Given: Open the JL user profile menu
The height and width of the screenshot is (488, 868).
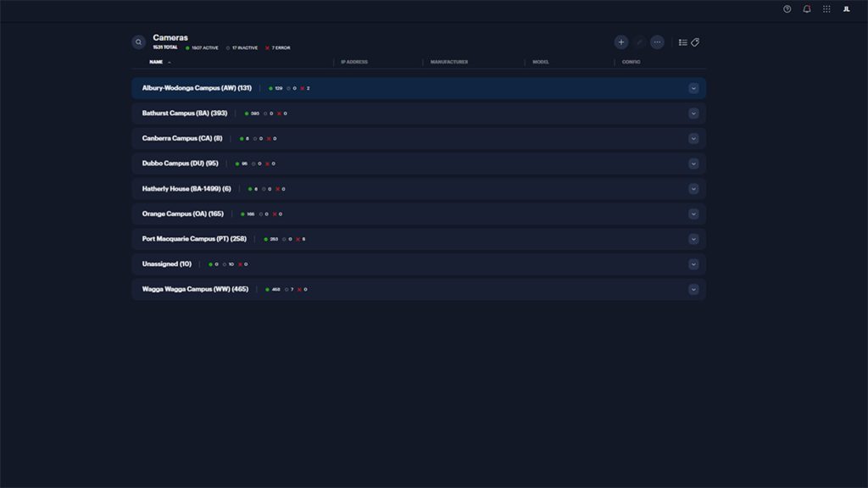Looking at the screenshot, I should (847, 8).
